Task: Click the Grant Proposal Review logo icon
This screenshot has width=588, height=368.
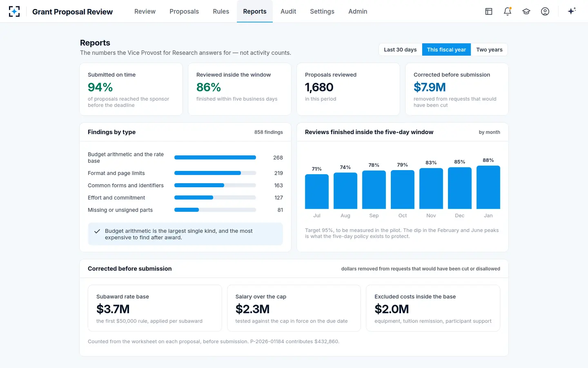Action: [x=14, y=11]
